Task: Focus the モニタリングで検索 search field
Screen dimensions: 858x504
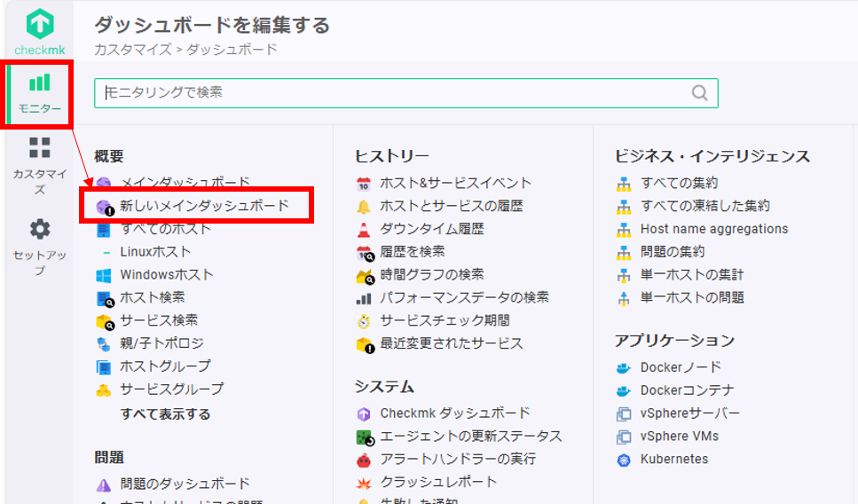Action: (406, 93)
